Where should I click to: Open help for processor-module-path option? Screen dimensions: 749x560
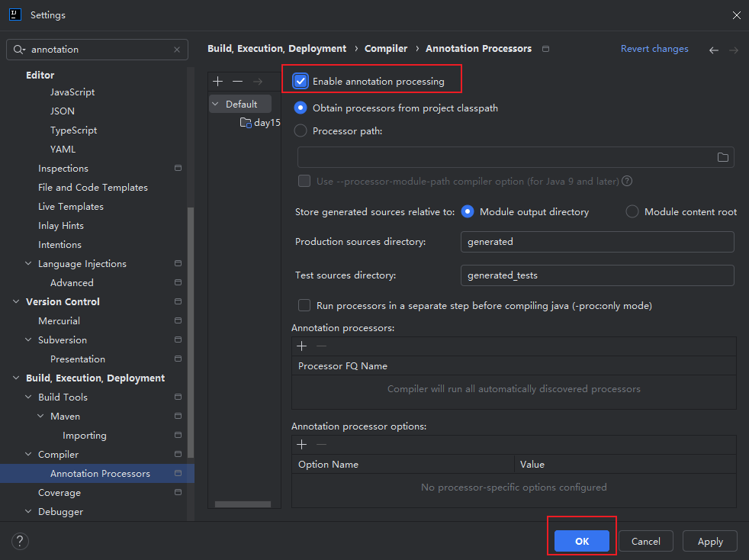tap(627, 181)
